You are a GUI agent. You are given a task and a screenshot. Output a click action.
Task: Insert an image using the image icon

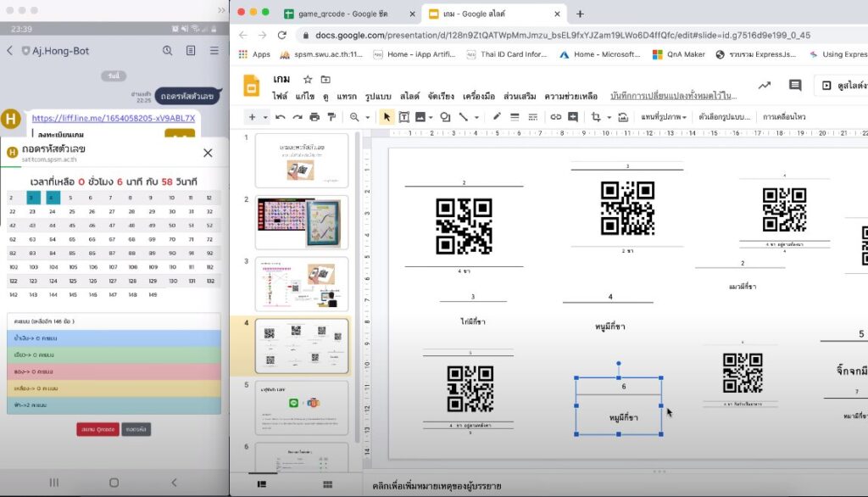[420, 117]
